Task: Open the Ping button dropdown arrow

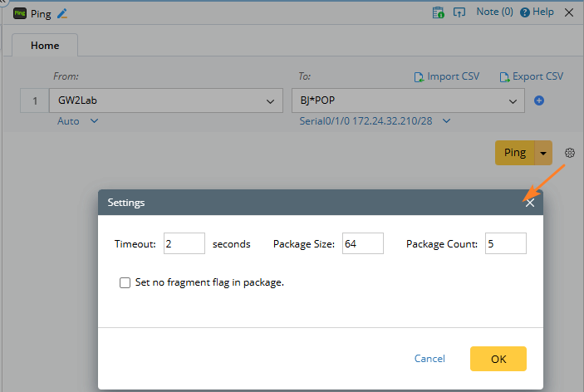Action: click(543, 153)
